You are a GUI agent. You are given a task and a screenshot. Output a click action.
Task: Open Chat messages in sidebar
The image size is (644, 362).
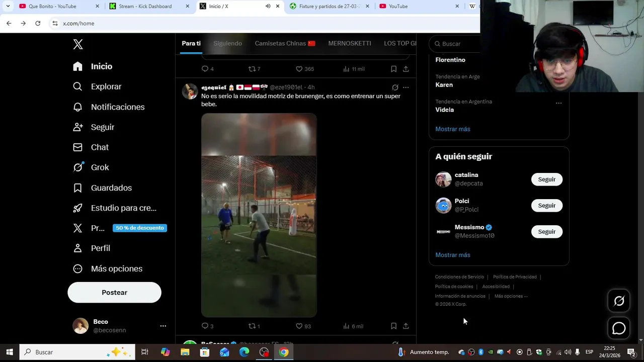tap(91, 147)
